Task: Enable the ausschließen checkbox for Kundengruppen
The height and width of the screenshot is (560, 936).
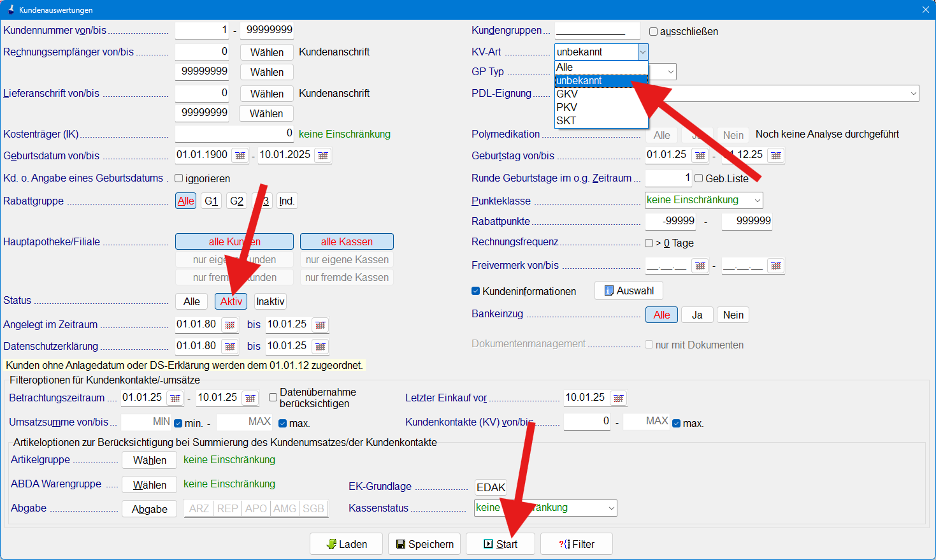Action: click(x=653, y=32)
